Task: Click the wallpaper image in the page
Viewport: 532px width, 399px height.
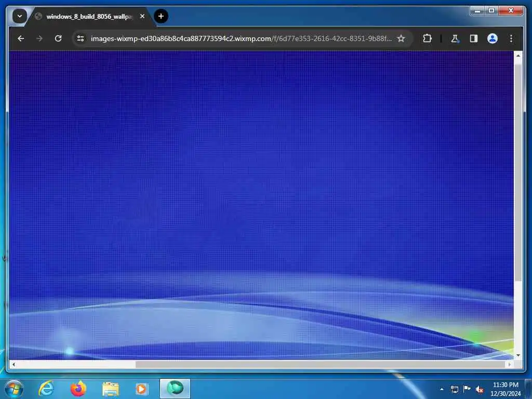Action: [x=261, y=205]
